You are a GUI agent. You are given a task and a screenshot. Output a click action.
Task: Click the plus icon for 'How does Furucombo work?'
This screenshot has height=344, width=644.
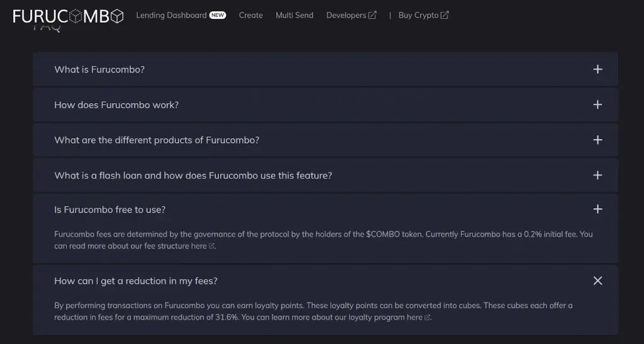(597, 104)
